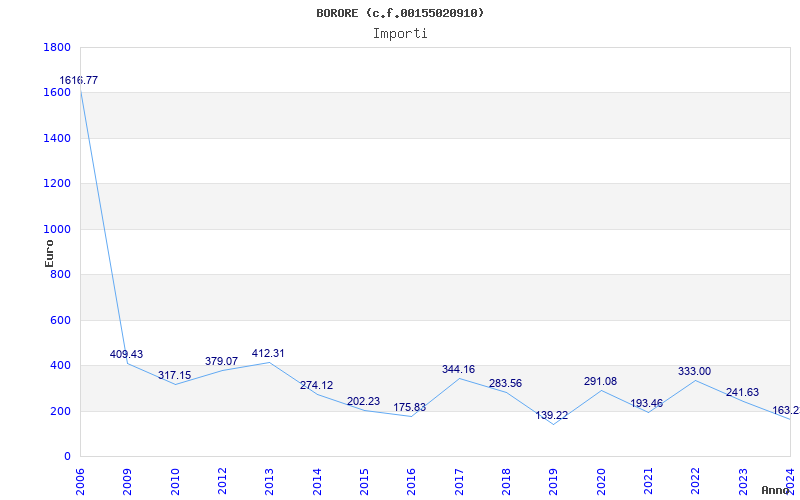The width and height of the screenshot is (800, 500).
Task: Click the 2016 year tick label
Action: pyautogui.click(x=412, y=482)
